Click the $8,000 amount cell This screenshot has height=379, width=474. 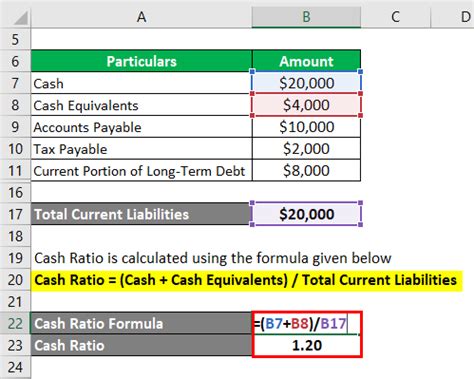coord(306,171)
